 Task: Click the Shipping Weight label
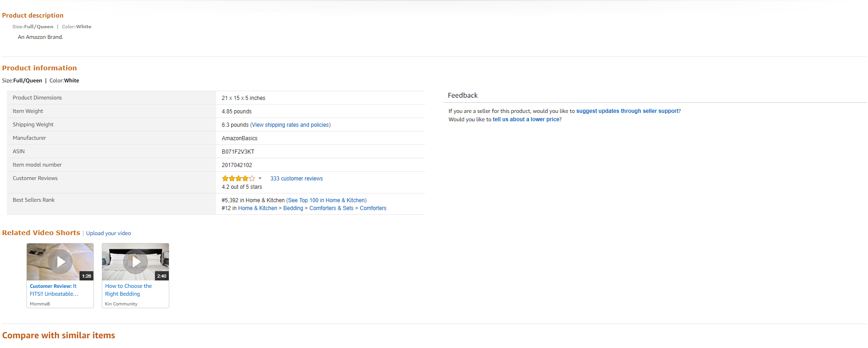point(33,124)
